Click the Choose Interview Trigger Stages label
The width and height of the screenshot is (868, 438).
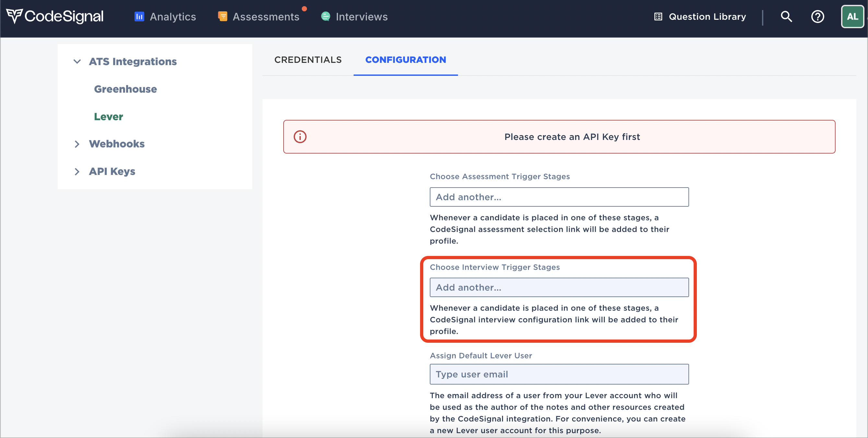[x=495, y=267]
